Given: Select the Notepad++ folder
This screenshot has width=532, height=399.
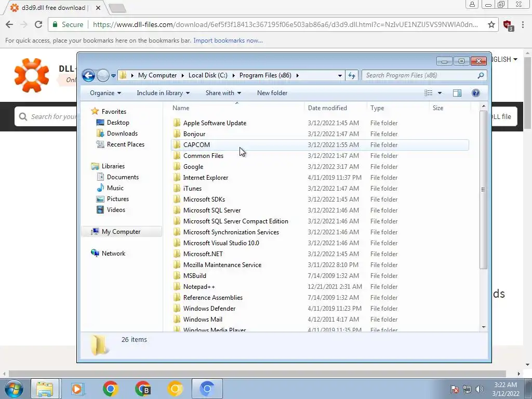Looking at the screenshot, I should pyautogui.click(x=199, y=287).
